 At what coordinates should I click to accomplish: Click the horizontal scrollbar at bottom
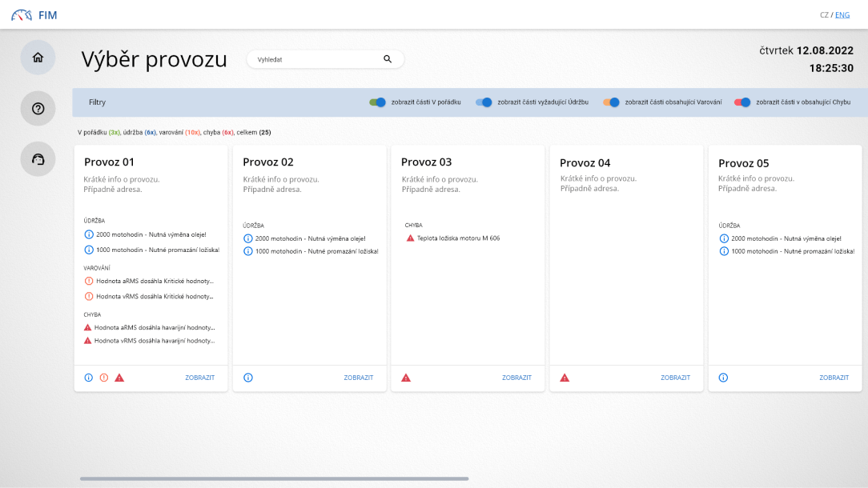coord(274,478)
